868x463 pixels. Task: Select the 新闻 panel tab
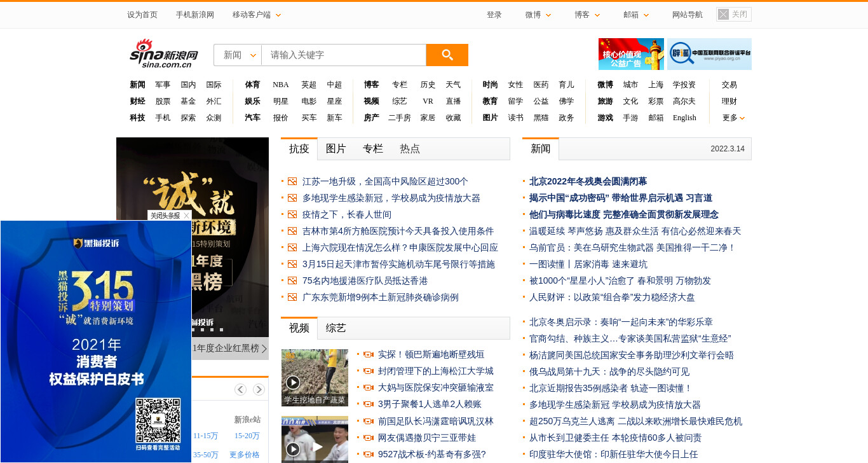541,149
